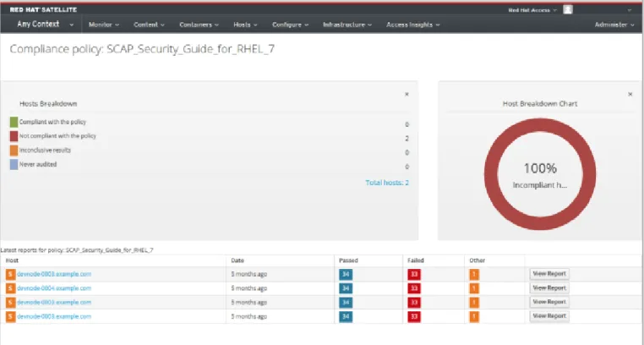Screen dimensions: 644x345
Task: Click blue Passed badge in last row
Action: click(x=346, y=316)
